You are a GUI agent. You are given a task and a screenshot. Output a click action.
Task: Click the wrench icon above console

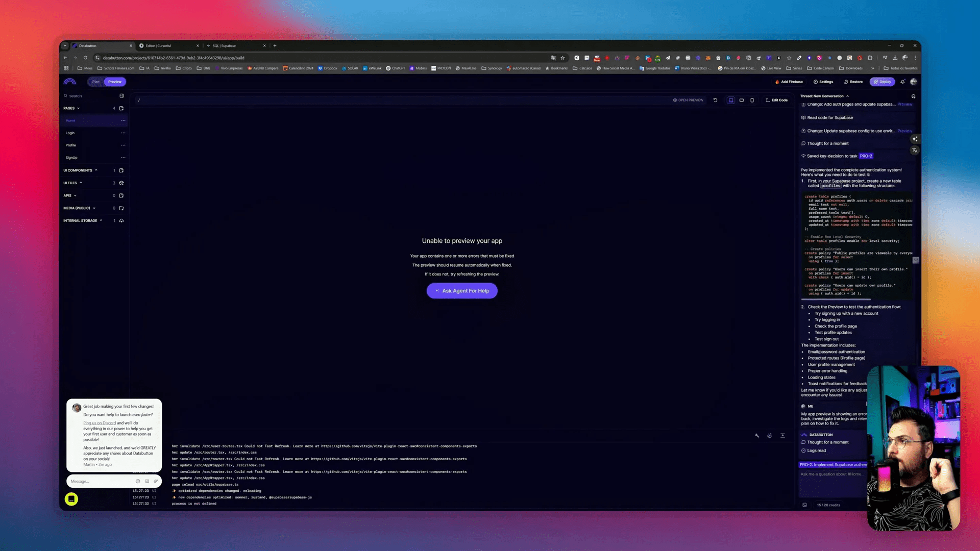pos(757,436)
